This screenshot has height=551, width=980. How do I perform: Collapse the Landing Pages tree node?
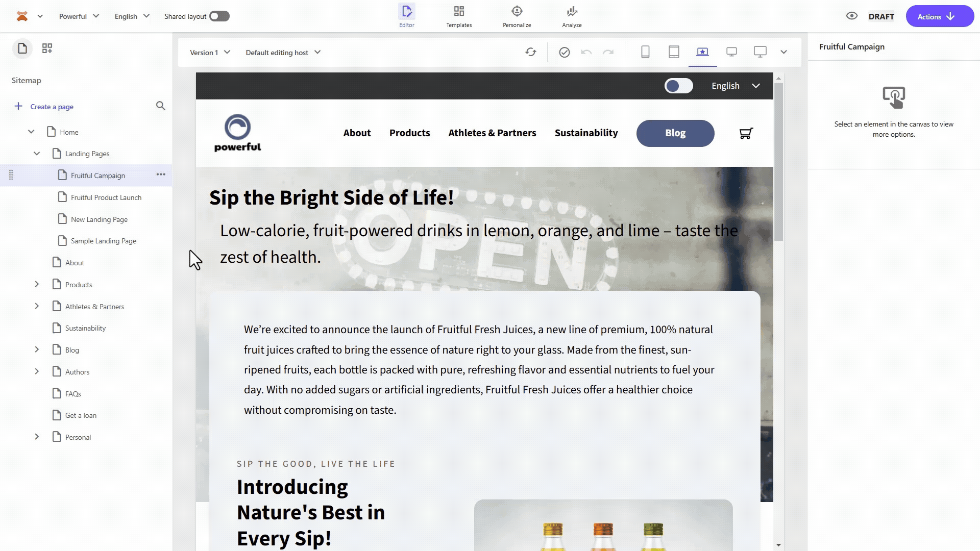coord(37,154)
